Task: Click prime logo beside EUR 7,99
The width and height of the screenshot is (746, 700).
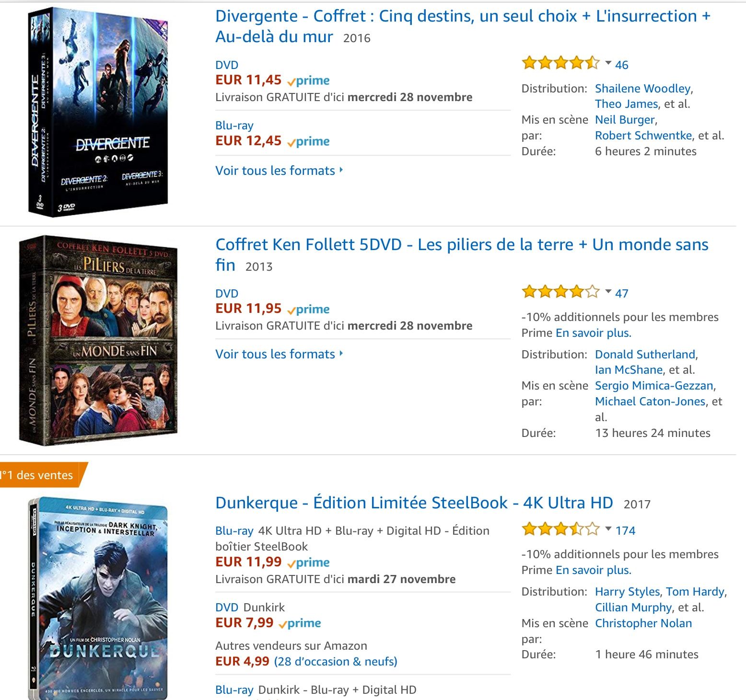Action: tap(300, 623)
